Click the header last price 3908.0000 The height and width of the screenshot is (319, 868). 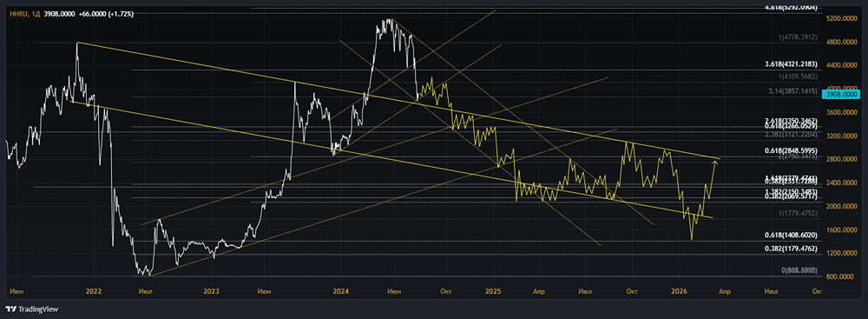point(60,14)
